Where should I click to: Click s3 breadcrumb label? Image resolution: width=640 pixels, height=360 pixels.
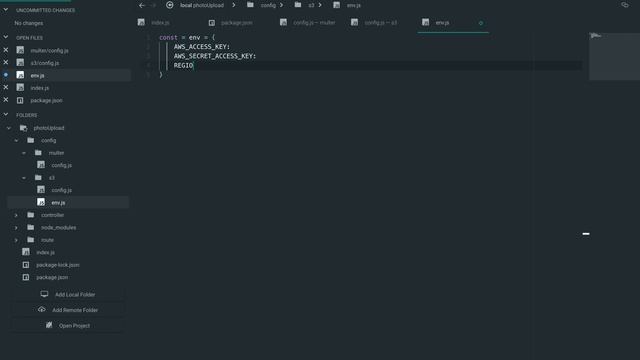(x=311, y=5)
